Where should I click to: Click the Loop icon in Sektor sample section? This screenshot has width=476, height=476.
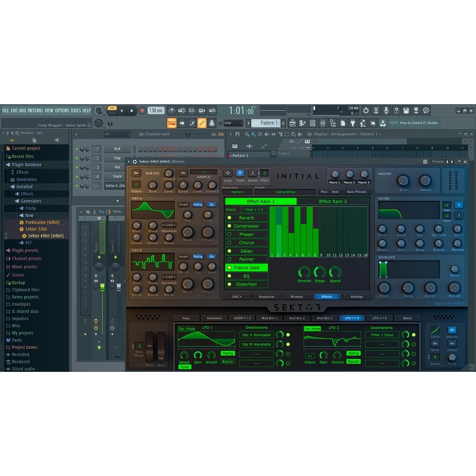[228, 173]
